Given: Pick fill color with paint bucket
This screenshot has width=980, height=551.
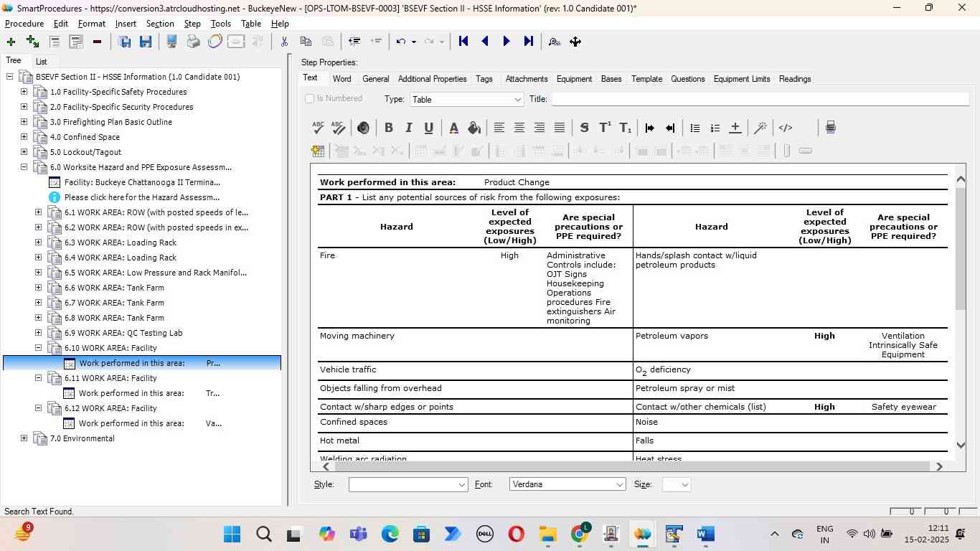Looking at the screenshot, I should tap(474, 128).
